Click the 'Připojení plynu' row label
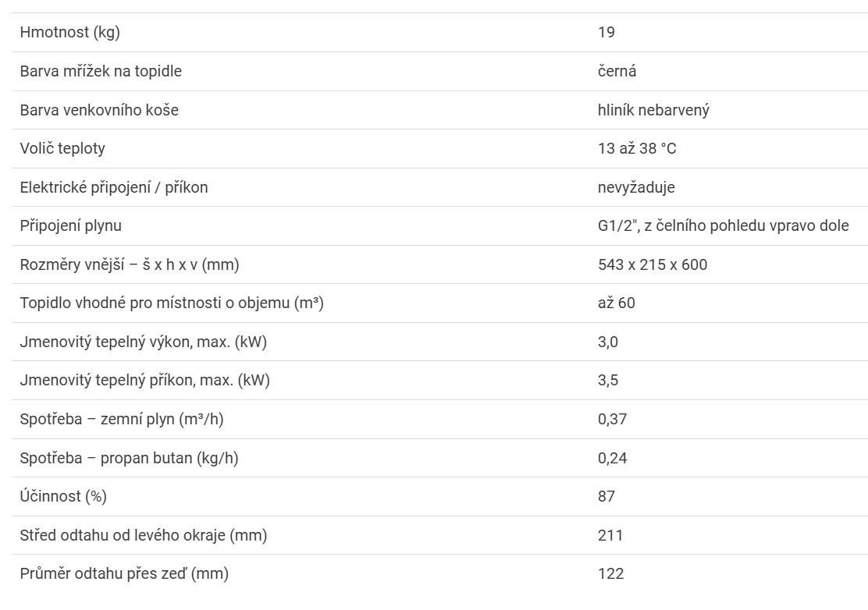The height and width of the screenshot is (610, 868). [71, 225]
